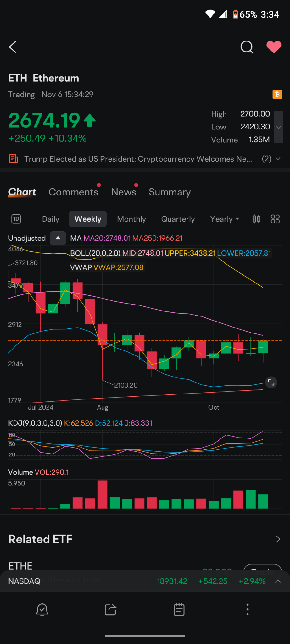Open the Yearly interval dropdown
290x644 pixels.
(225, 219)
